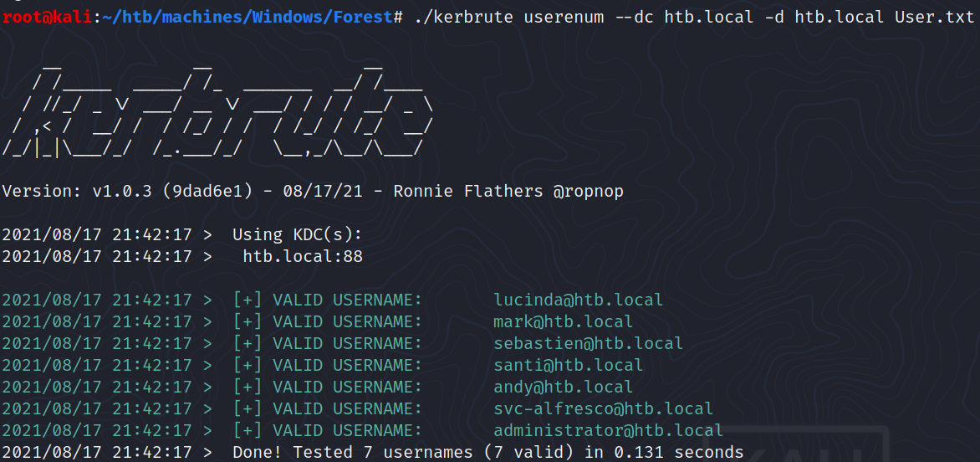
Task: Click the 9dad6e1 commit hash
Action: tap(202, 192)
